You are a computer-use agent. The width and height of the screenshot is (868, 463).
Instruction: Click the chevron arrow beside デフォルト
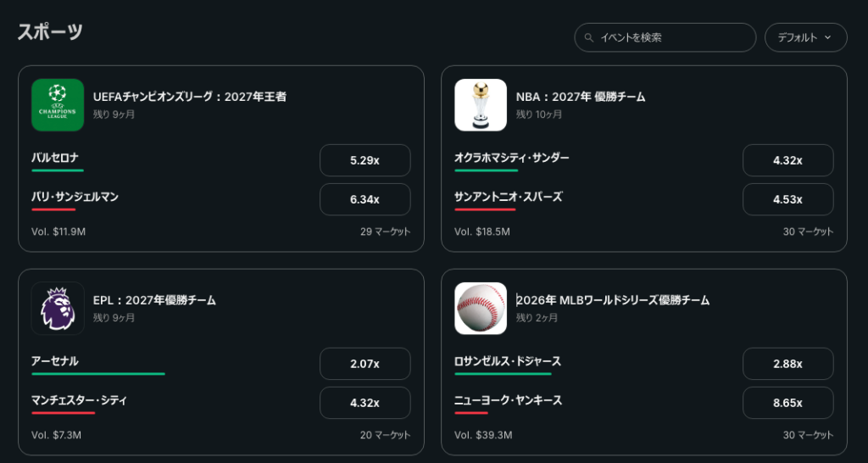(x=827, y=37)
